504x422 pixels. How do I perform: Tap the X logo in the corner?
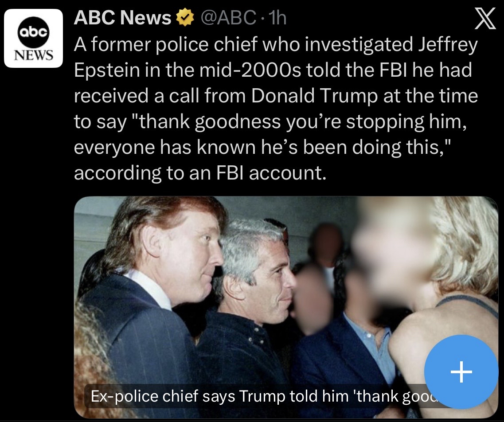click(x=485, y=19)
